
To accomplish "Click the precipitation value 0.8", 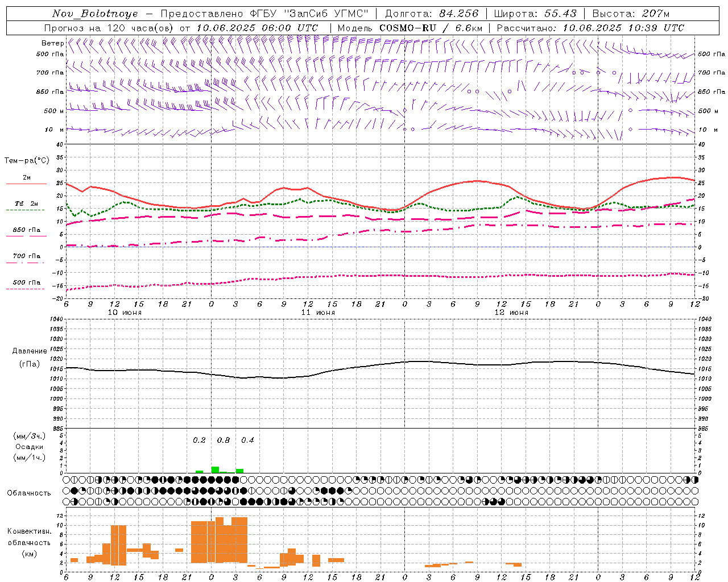I will tap(224, 440).
